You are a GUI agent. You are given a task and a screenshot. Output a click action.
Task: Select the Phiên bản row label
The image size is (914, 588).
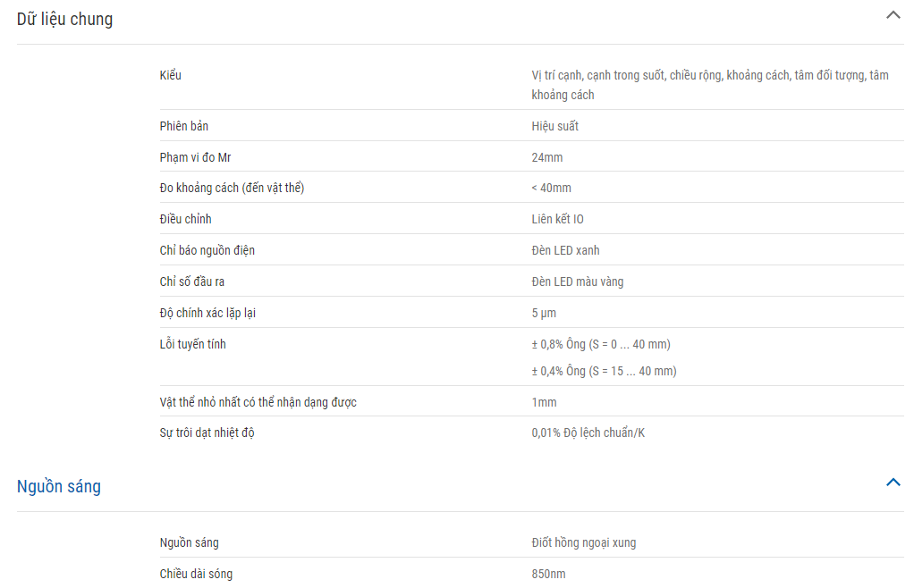pyautogui.click(x=183, y=126)
